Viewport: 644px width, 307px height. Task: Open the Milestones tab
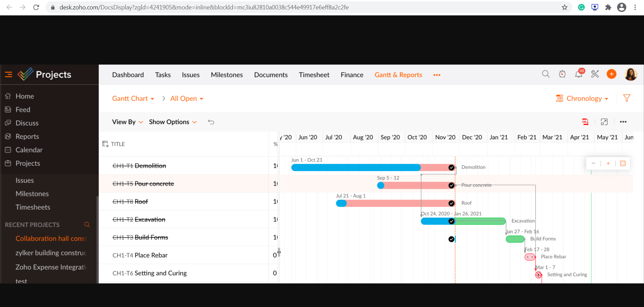227,75
